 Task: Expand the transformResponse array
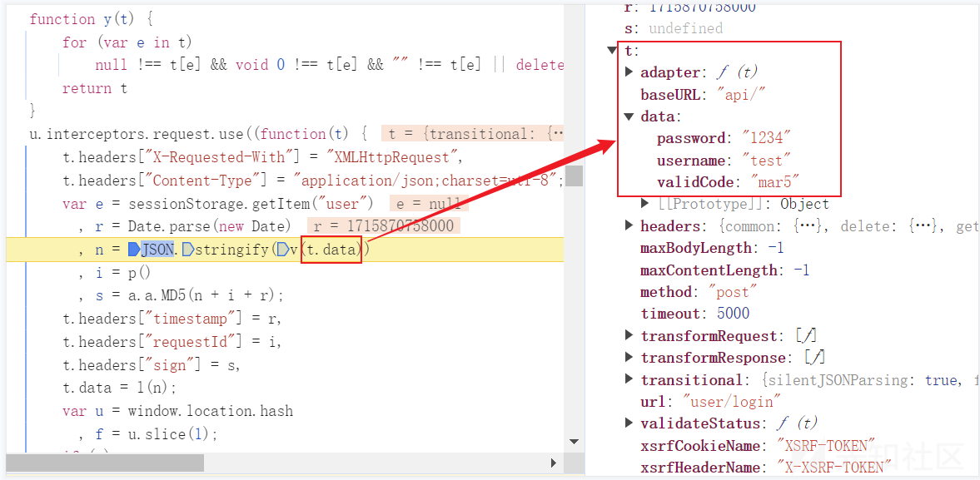point(629,358)
